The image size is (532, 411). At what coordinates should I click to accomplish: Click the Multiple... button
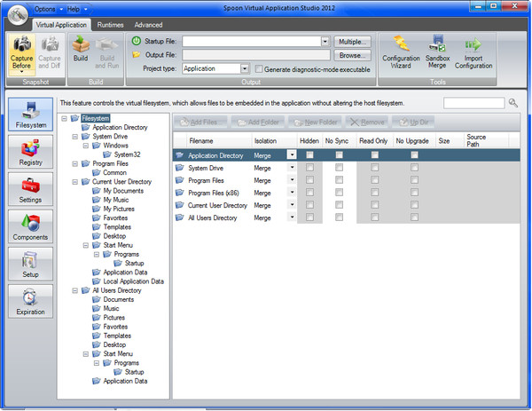pyautogui.click(x=353, y=41)
